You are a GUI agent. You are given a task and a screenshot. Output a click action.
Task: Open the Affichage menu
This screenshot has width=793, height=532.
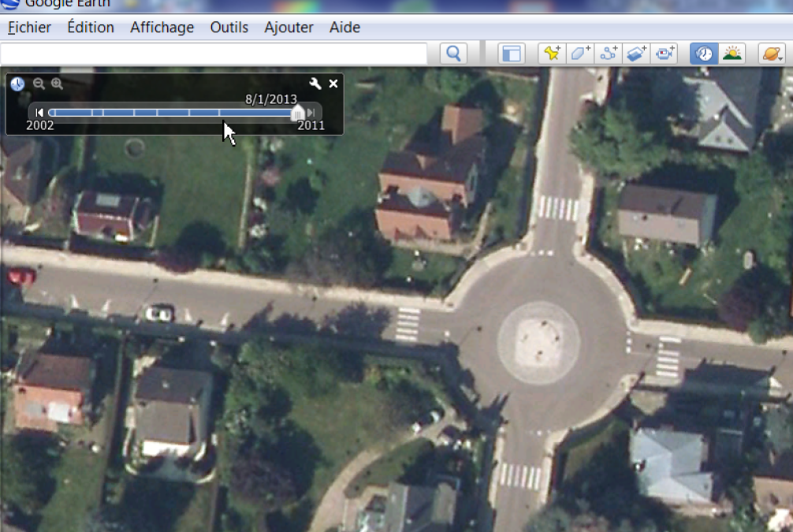pos(162,28)
